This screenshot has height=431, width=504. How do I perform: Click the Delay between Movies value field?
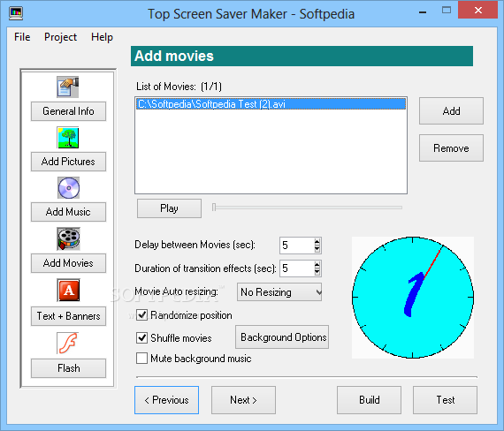tap(297, 246)
